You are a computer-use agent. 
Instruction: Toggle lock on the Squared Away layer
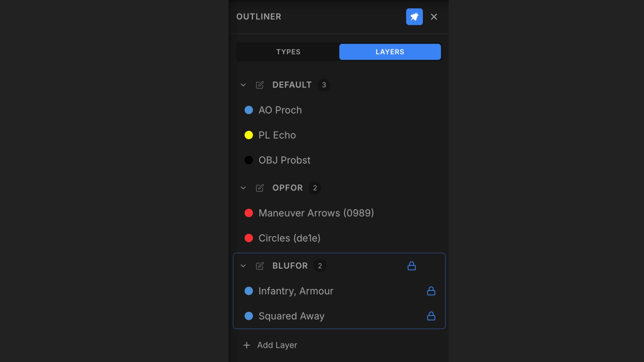click(x=431, y=316)
